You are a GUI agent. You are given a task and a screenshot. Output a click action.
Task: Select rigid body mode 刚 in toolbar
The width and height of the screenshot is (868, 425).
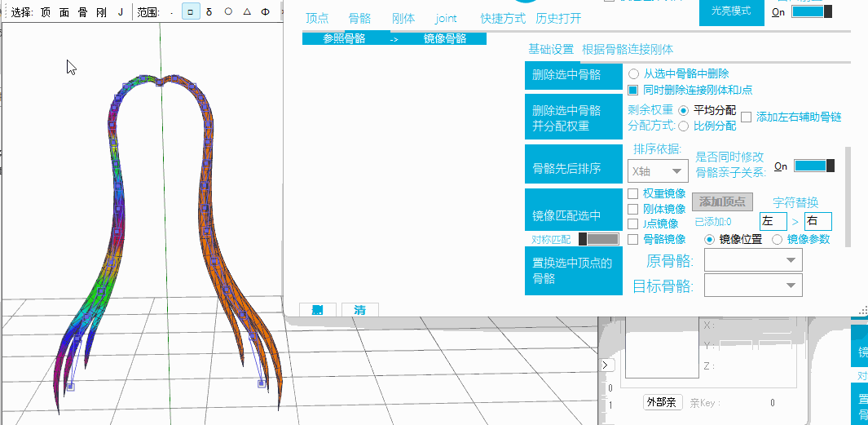point(101,12)
